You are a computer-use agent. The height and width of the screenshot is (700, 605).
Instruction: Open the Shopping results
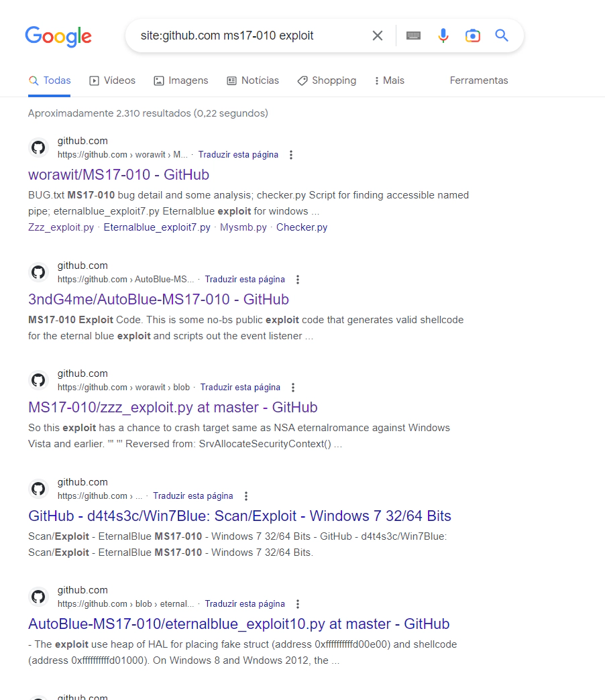(327, 80)
